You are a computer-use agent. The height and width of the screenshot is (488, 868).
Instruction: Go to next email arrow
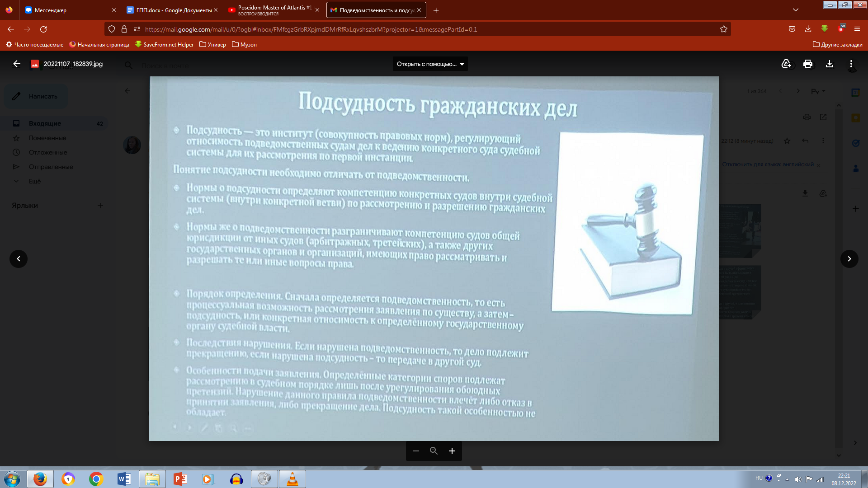coord(798,91)
